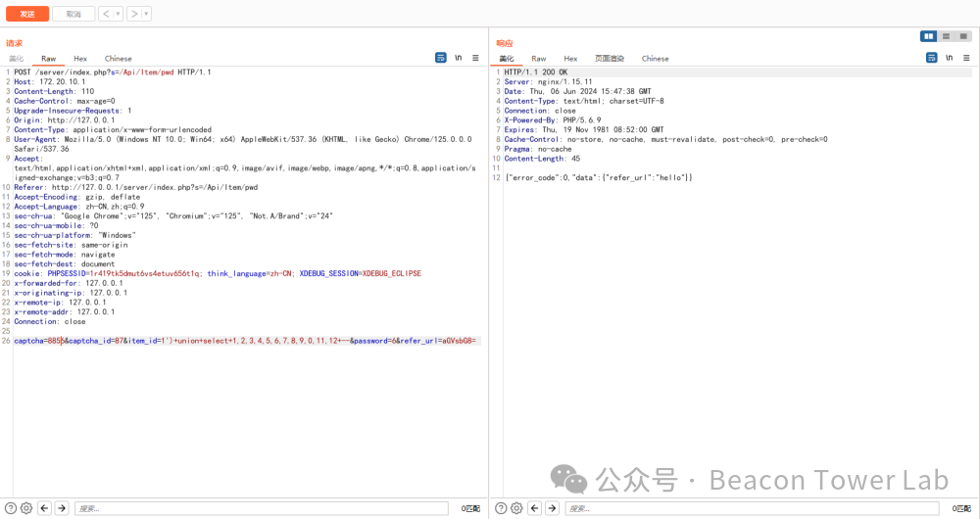
Task: Open search settings gear under response panel
Action: 516,508
